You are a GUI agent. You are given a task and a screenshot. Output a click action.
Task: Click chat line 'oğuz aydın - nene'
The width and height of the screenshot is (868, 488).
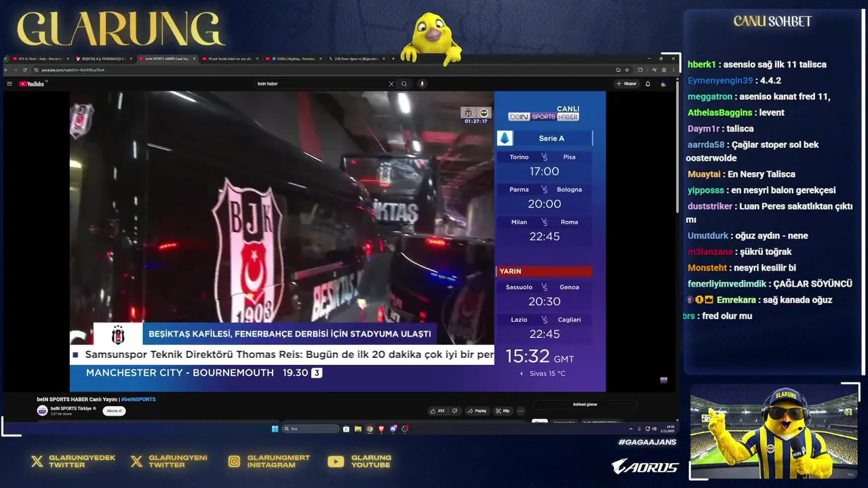(772, 236)
